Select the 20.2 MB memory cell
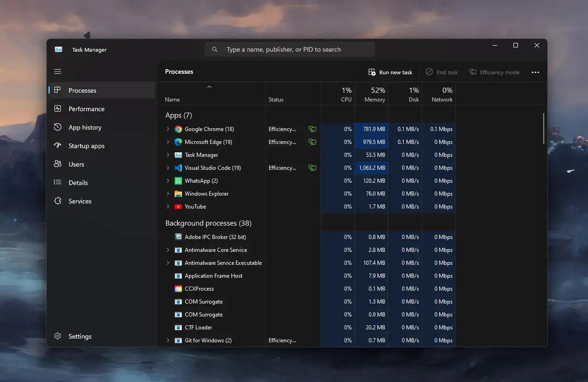588x382 pixels. 371,328
